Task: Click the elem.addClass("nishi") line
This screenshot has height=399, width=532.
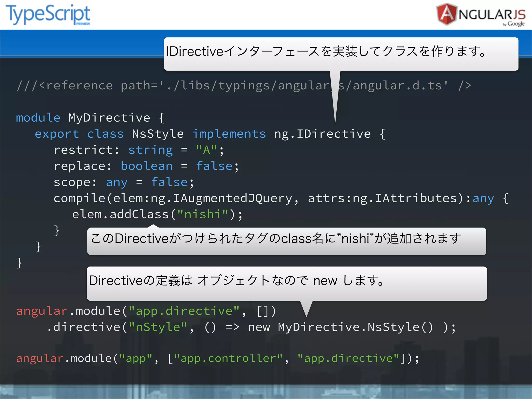Action: pyautogui.click(x=157, y=215)
